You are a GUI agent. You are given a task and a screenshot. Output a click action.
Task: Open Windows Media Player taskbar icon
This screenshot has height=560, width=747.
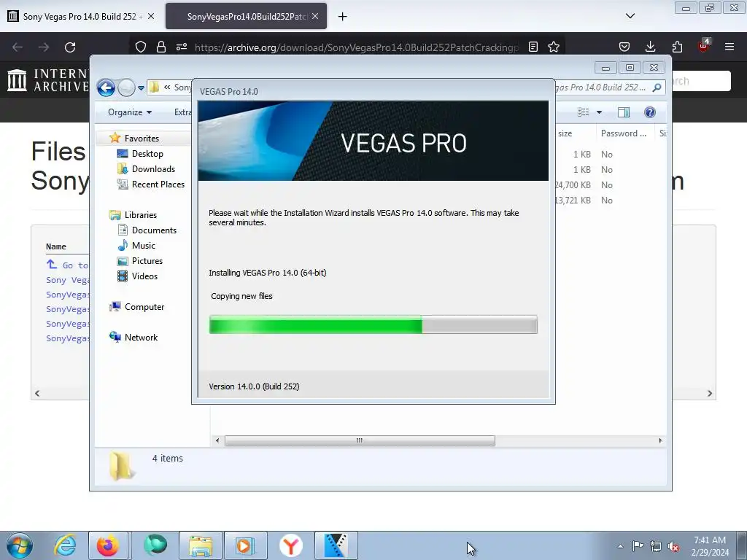coord(246,545)
